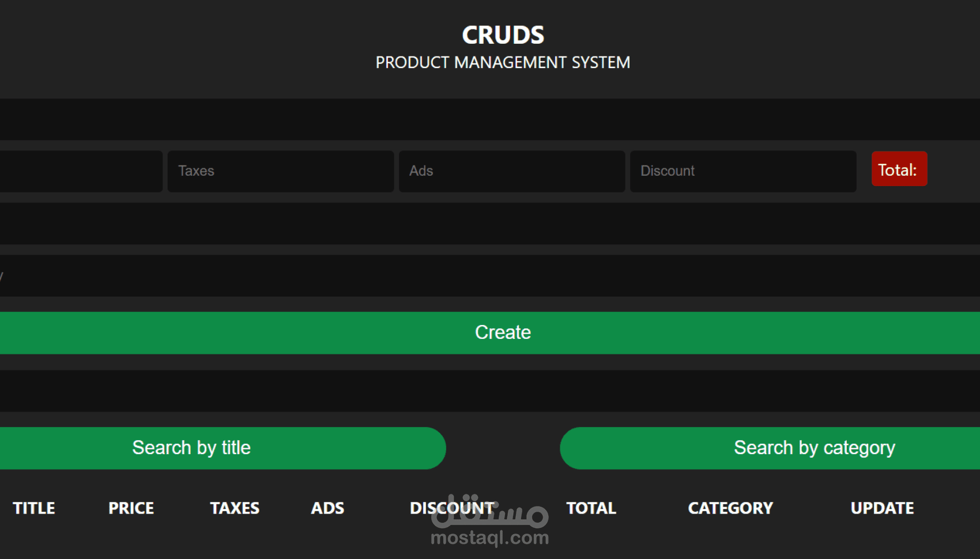This screenshot has width=980, height=559.
Task: Click the DISCOUNT column header
Action: [x=452, y=508]
